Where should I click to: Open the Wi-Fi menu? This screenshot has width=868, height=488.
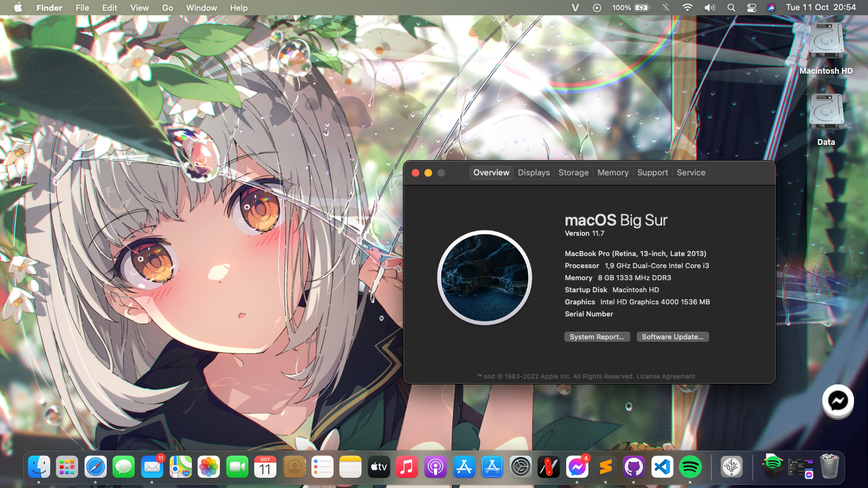pyautogui.click(x=687, y=8)
